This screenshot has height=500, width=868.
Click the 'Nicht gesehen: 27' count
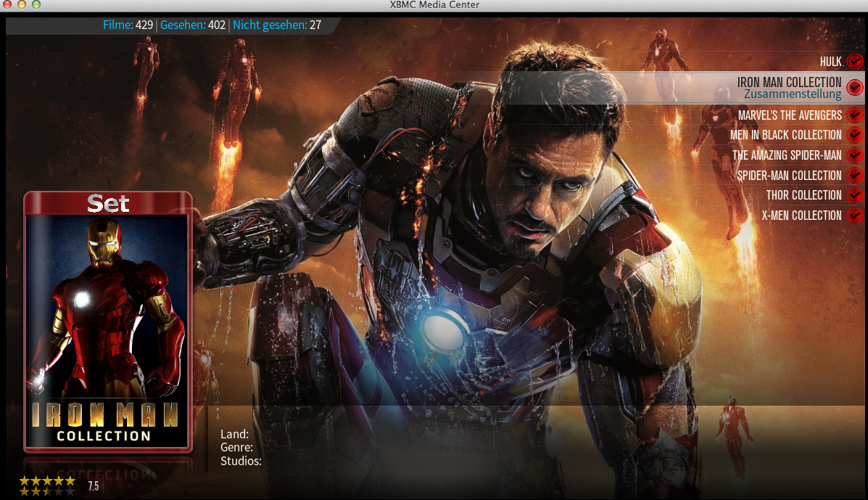(277, 25)
